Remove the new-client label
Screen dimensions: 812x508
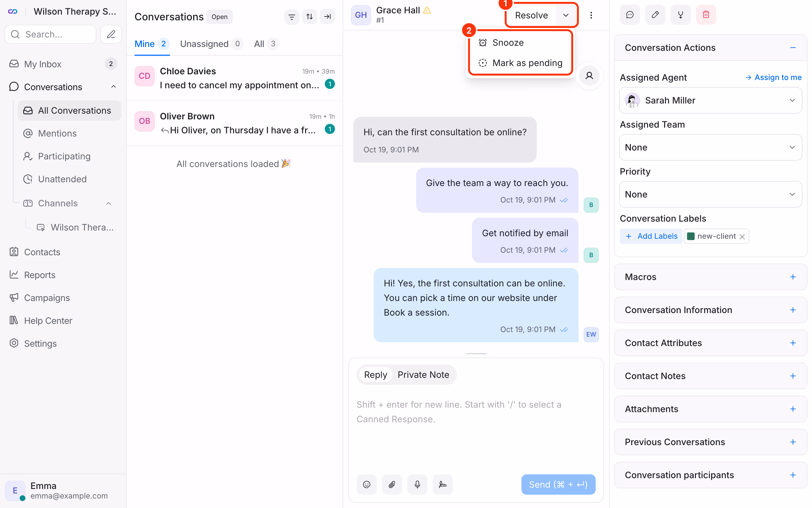click(742, 237)
